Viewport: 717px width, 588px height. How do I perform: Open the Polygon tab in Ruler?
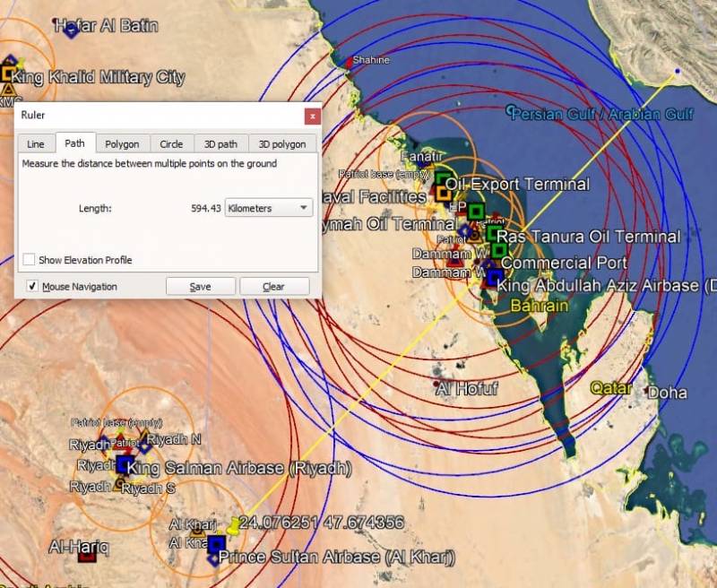(x=122, y=144)
